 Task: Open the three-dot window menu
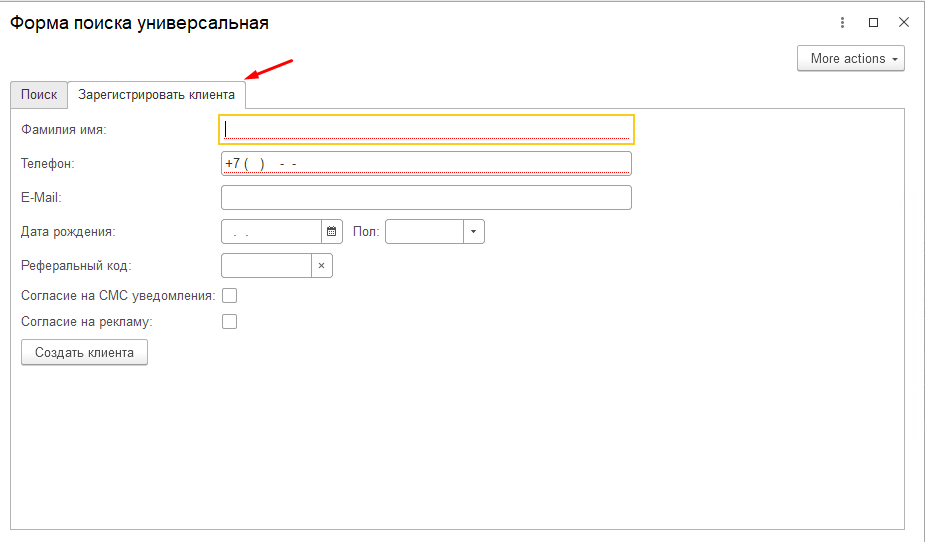point(842,22)
